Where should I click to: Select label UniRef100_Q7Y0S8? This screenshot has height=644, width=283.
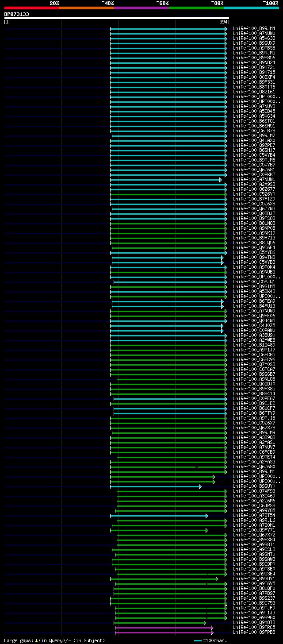click(x=254, y=364)
